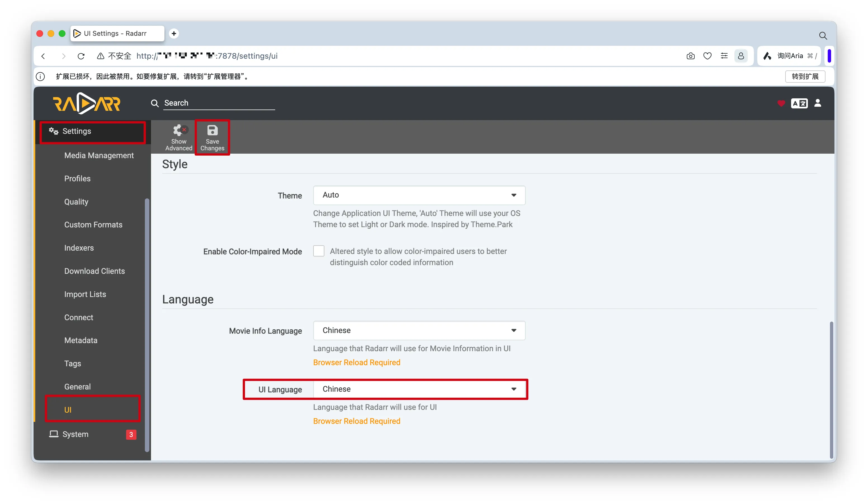Click the browser profile icon
This screenshot has height=504, width=868.
741,56
